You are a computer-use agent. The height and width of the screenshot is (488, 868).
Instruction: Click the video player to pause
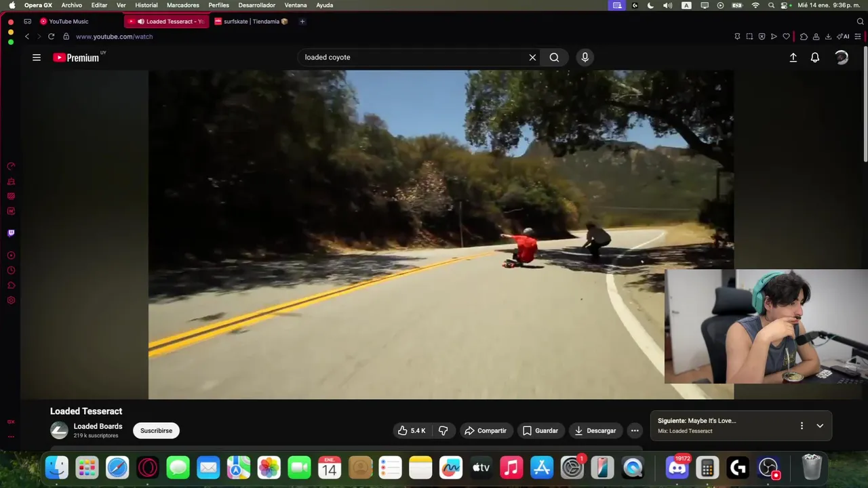point(441,235)
